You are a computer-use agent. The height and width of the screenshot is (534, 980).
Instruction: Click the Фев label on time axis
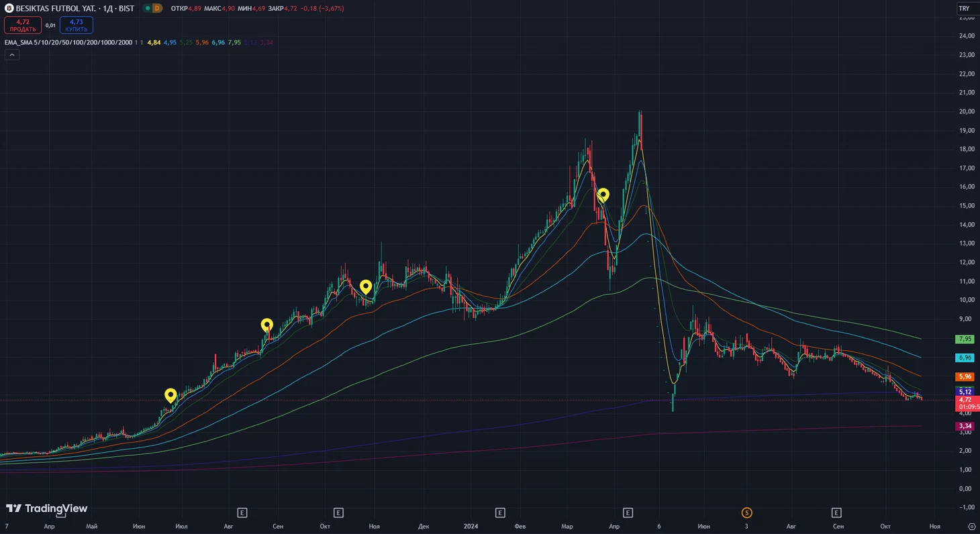(x=522, y=527)
